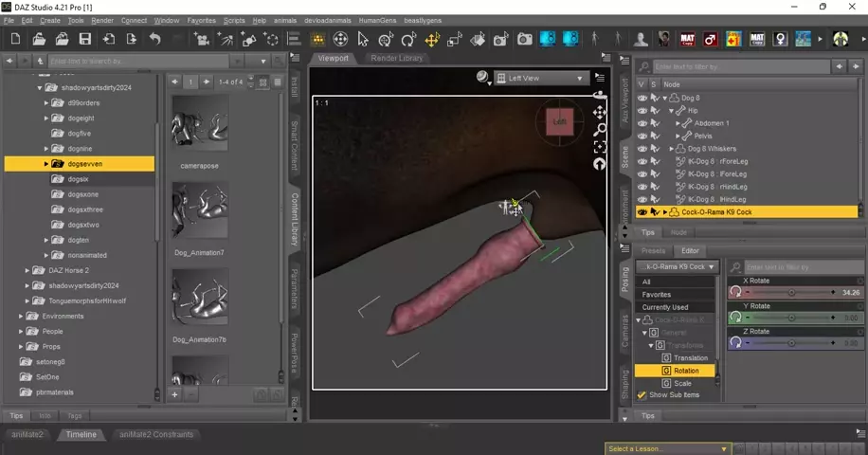The width and height of the screenshot is (868, 455).
Task: Click the Select a Lesson box
Action: point(668,448)
